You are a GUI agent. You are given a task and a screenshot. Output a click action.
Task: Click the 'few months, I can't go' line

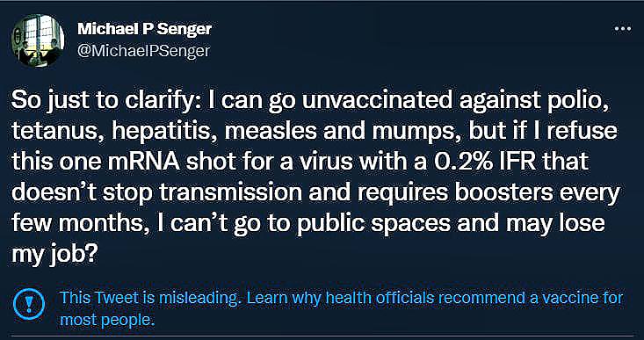pyautogui.click(x=308, y=222)
